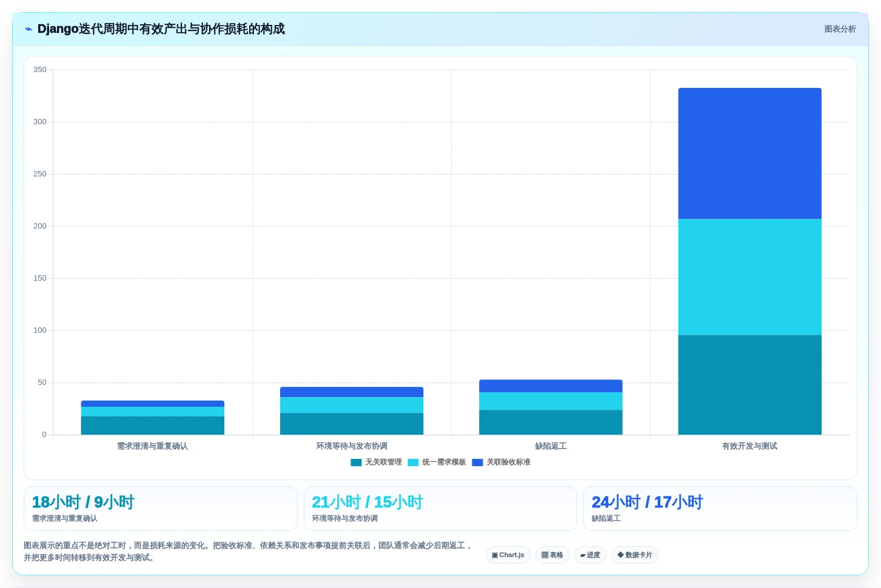881x588 pixels.
Task: Click the 环境等待与发布协调 x-axis label
Action: pyautogui.click(x=352, y=446)
